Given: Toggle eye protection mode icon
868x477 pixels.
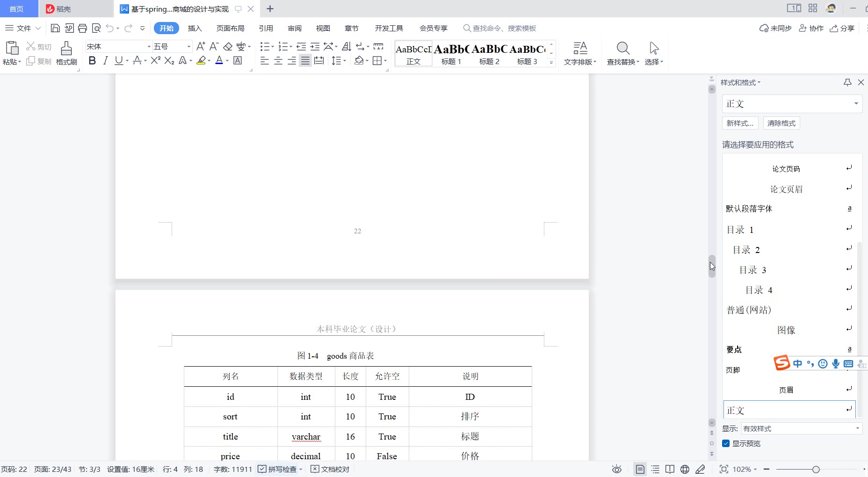Looking at the screenshot, I should (x=617, y=469).
